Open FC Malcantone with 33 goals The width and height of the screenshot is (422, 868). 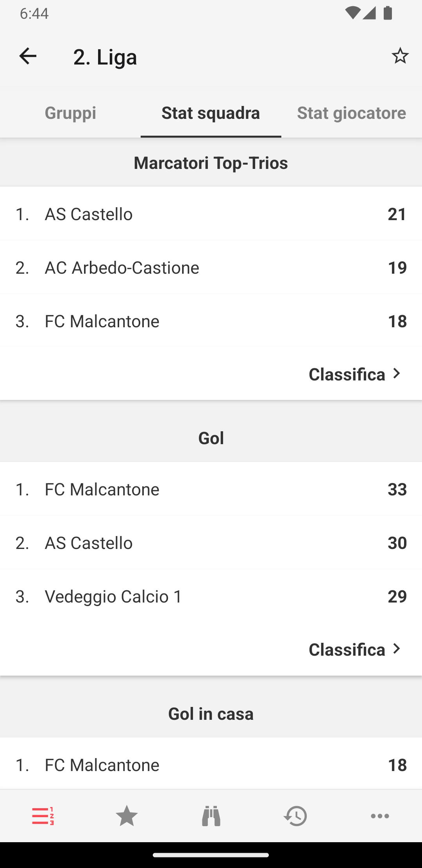(x=211, y=489)
